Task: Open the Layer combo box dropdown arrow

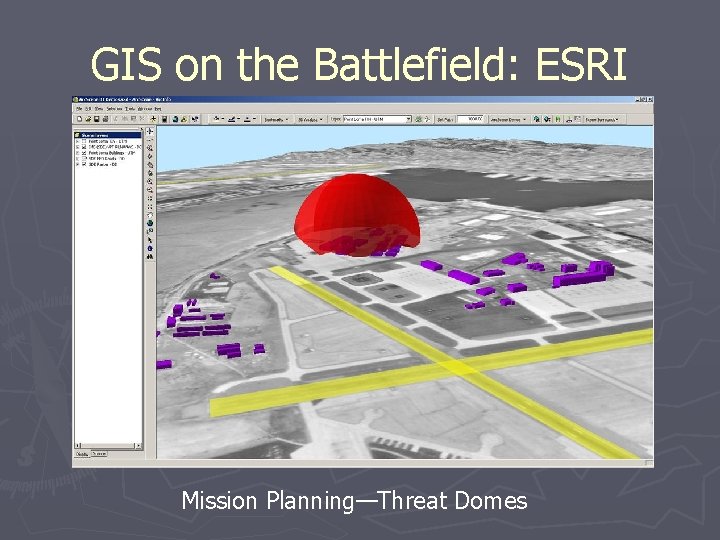Action: tap(408, 119)
